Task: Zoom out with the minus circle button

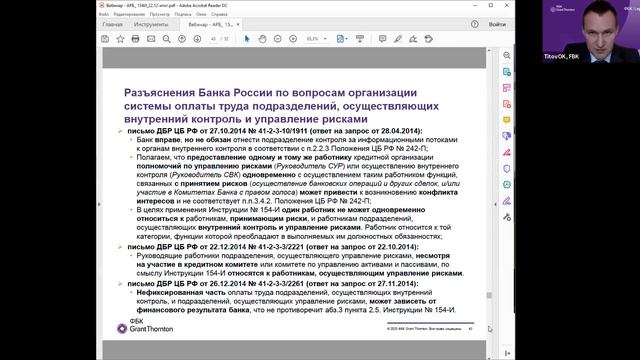Action: click(x=278, y=39)
